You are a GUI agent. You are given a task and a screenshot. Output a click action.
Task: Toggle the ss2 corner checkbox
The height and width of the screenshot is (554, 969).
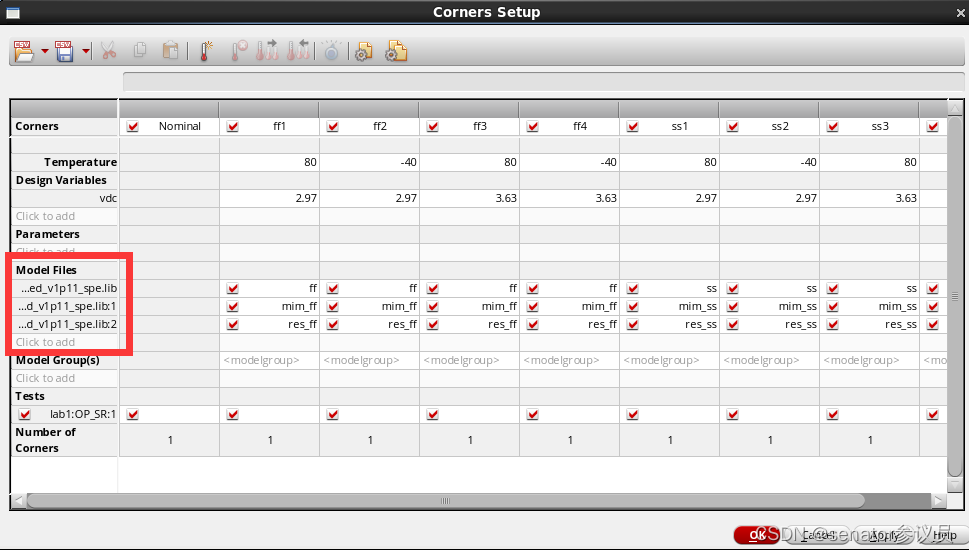733,126
